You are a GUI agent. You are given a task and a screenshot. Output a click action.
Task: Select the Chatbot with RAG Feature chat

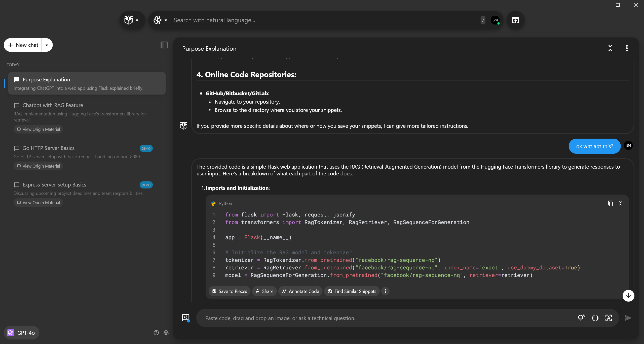(53, 105)
